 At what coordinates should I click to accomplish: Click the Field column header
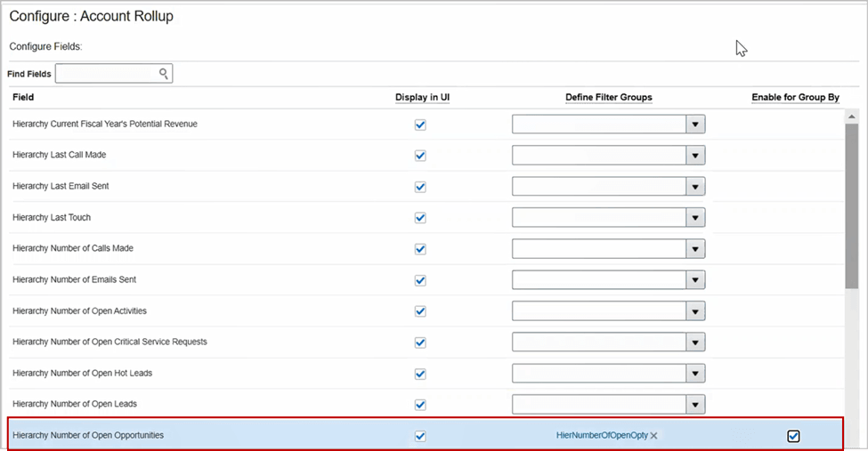click(x=23, y=97)
